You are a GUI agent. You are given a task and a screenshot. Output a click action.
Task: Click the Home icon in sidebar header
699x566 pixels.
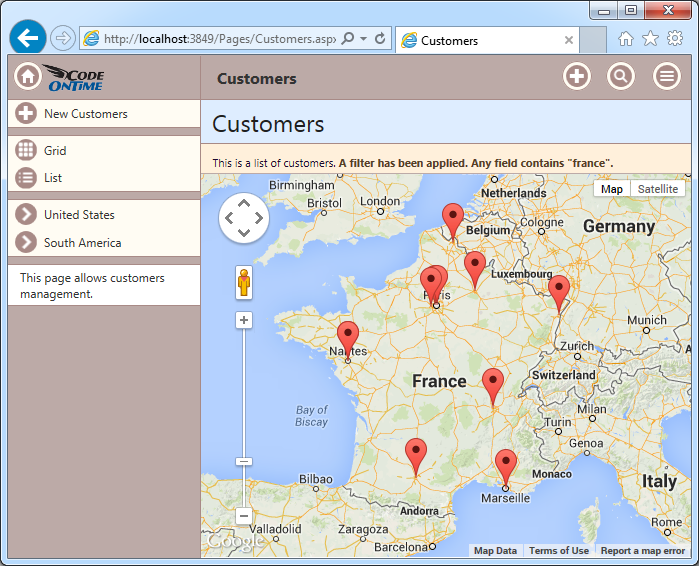(28, 77)
